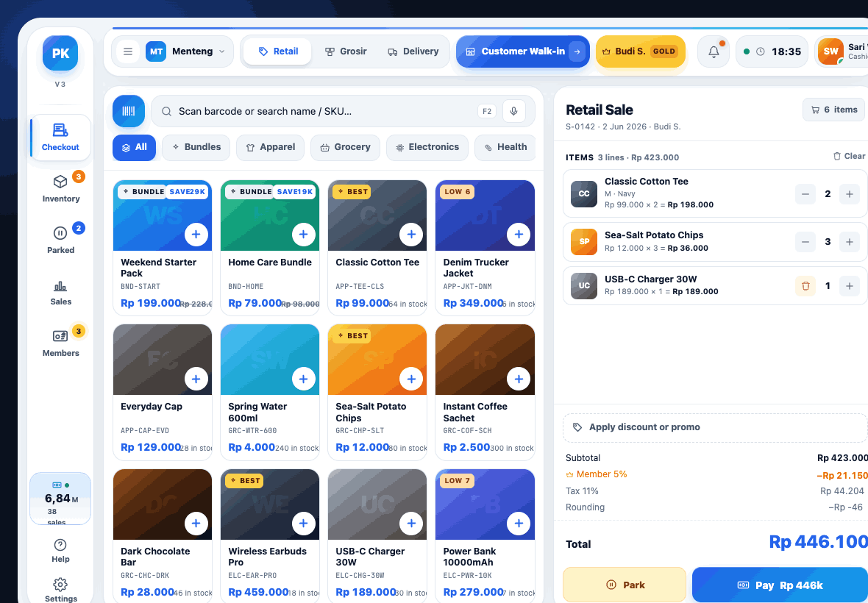The image size is (868, 603).
Task: Open the Sari cashier profile menu
Action: point(843,51)
